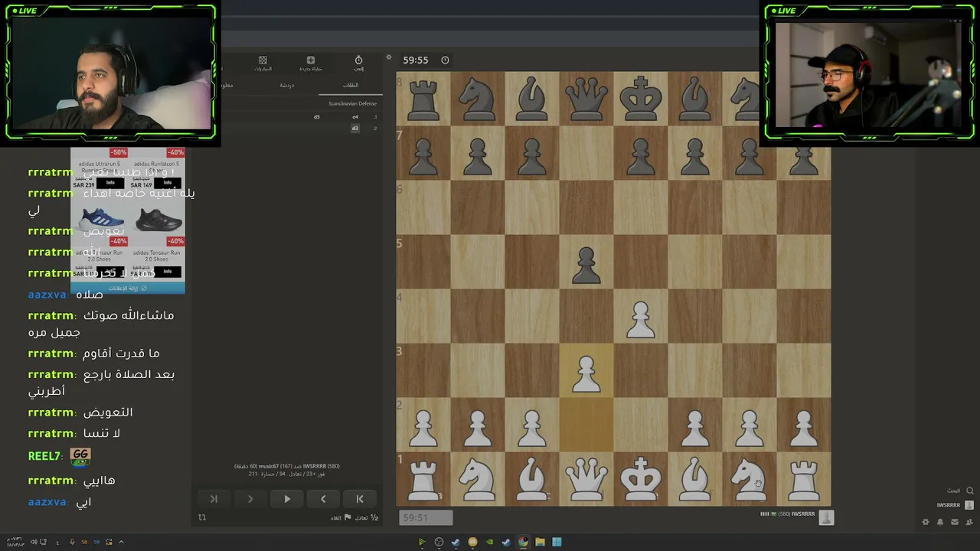Click the black rook on a8
This screenshot has width=980, height=551.
[423, 100]
